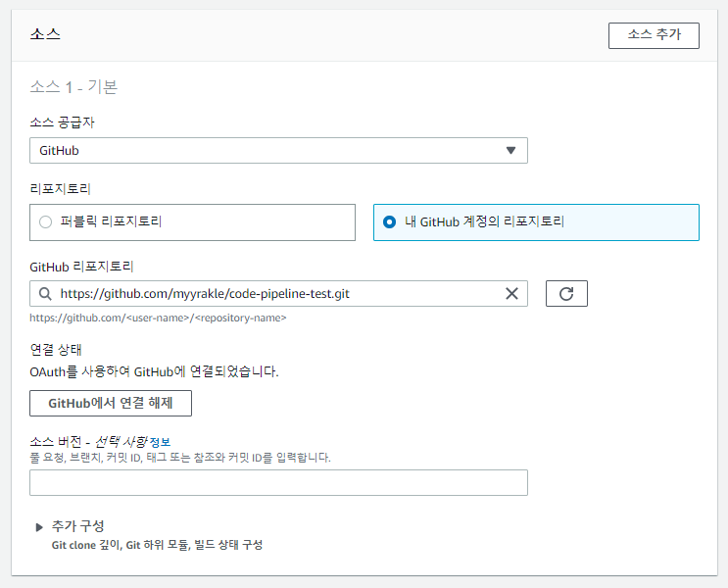This screenshot has width=728, height=588.
Task: Click the Git clone 깊이 description text
Action: pyautogui.click(x=157, y=545)
